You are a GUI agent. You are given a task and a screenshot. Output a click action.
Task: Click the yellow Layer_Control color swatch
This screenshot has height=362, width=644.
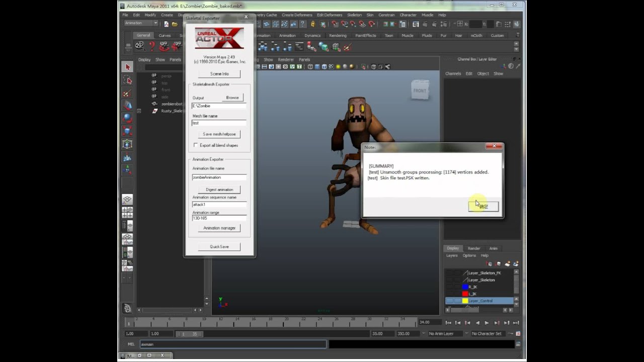click(465, 301)
